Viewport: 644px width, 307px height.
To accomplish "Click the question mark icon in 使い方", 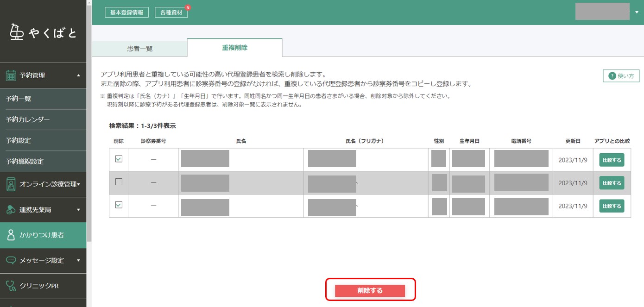I will pyautogui.click(x=612, y=76).
